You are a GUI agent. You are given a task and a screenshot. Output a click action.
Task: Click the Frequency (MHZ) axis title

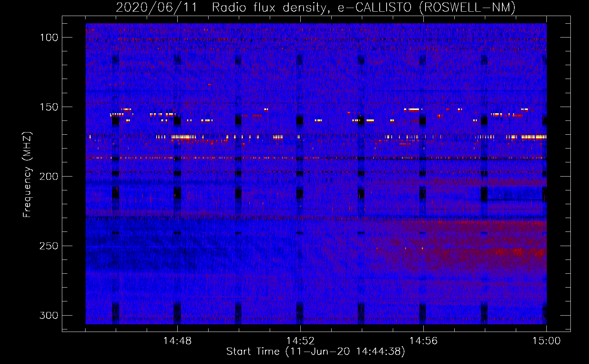click(27, 174)
